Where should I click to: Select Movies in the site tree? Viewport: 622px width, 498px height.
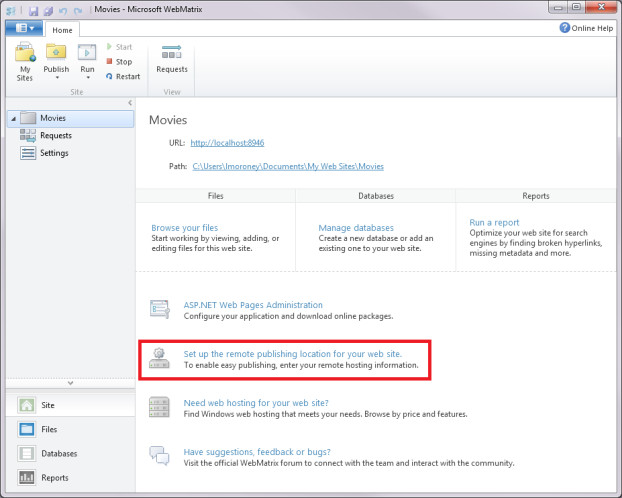coord(71,118)
